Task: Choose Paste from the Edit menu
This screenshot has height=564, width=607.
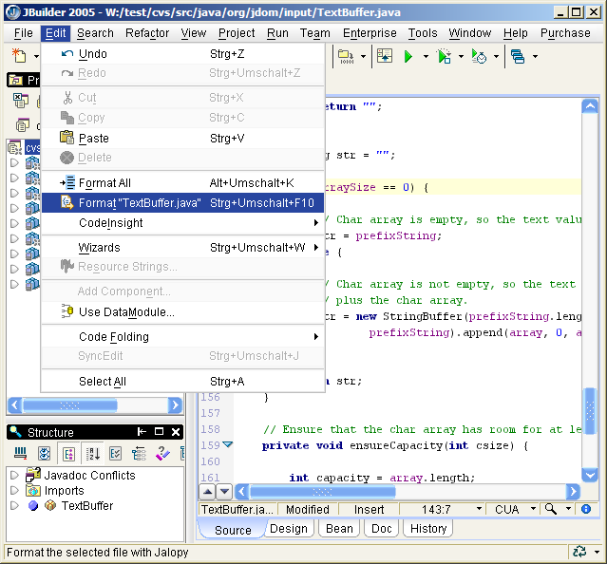Action: coord(182,138)
